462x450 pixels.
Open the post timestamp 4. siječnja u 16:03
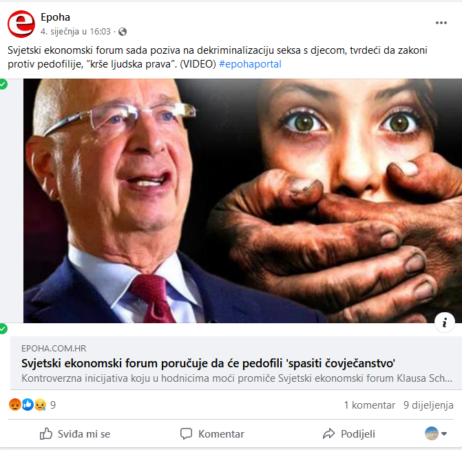(75, 32)
